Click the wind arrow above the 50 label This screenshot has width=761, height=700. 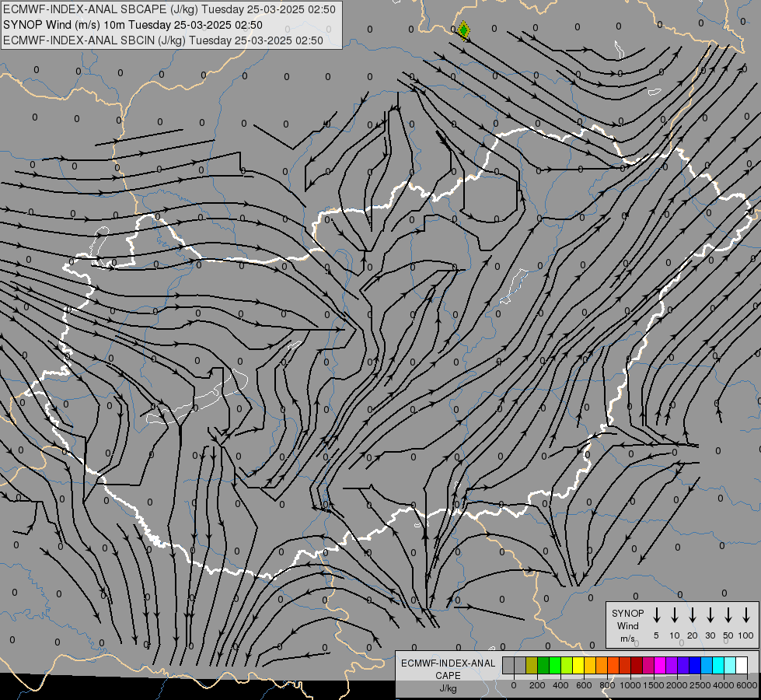(x=728, y=615)
